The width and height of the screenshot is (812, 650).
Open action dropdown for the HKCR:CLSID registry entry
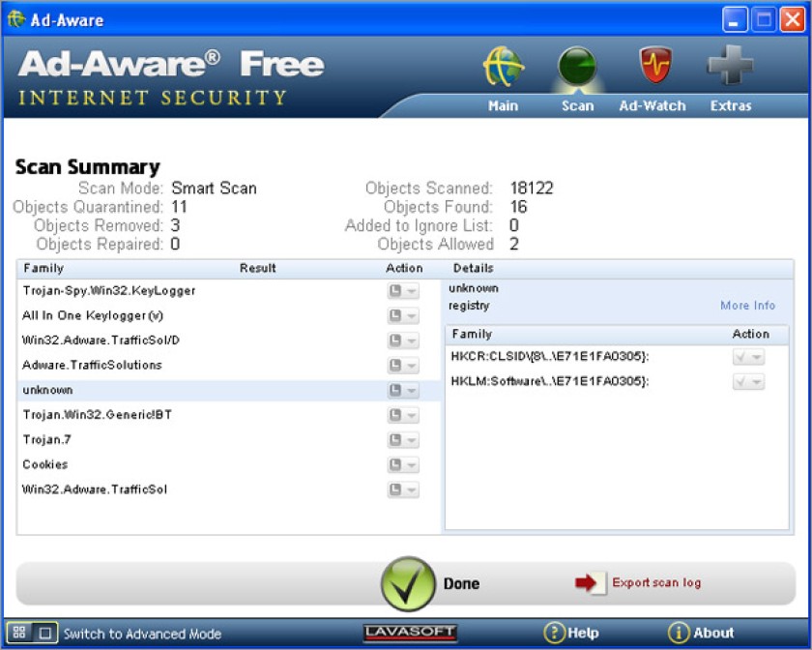coord(748,357)
